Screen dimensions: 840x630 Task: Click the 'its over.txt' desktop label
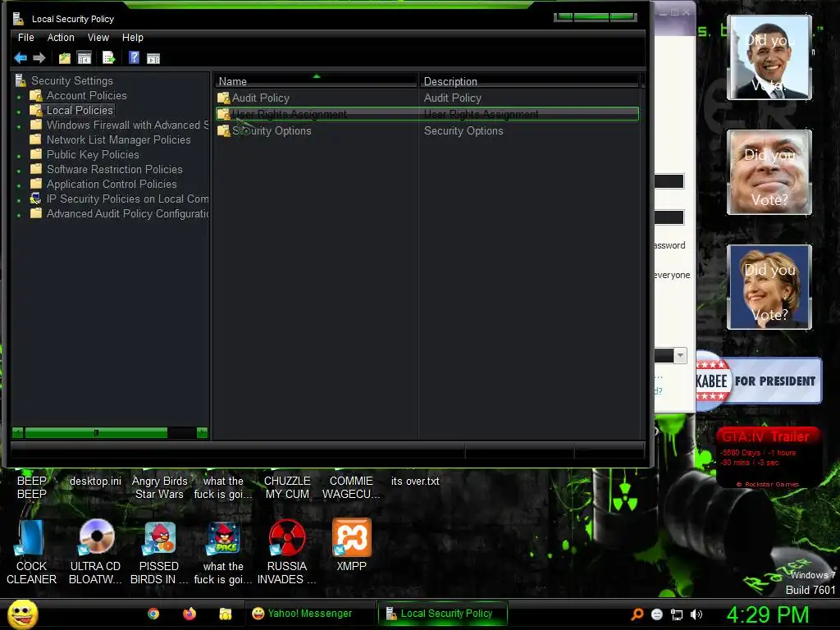[x=415, y=481]
